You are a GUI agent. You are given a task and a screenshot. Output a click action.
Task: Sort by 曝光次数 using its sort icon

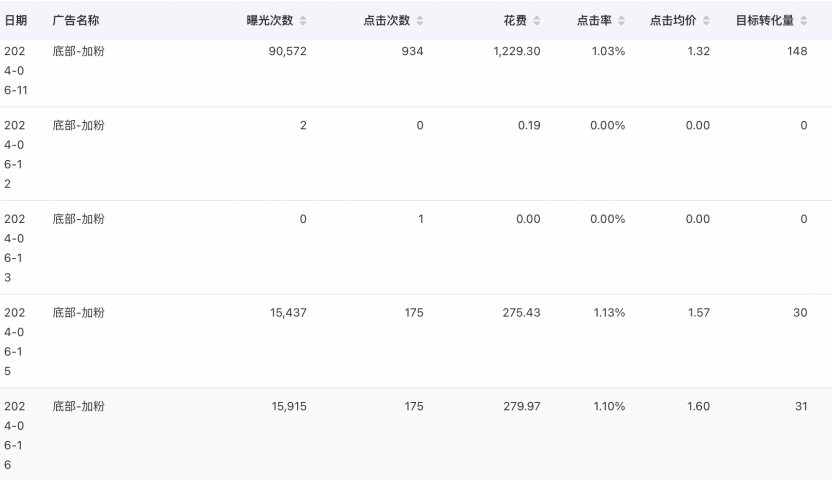[304, 21]
